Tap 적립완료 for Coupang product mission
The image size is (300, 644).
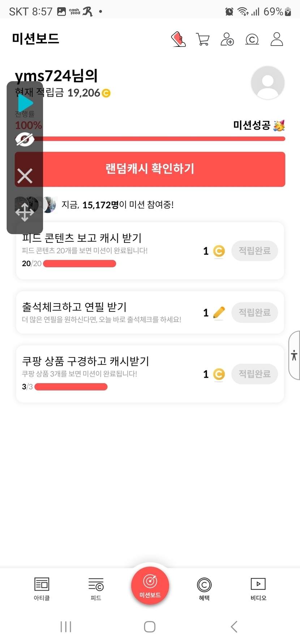[x=254, y=374]
